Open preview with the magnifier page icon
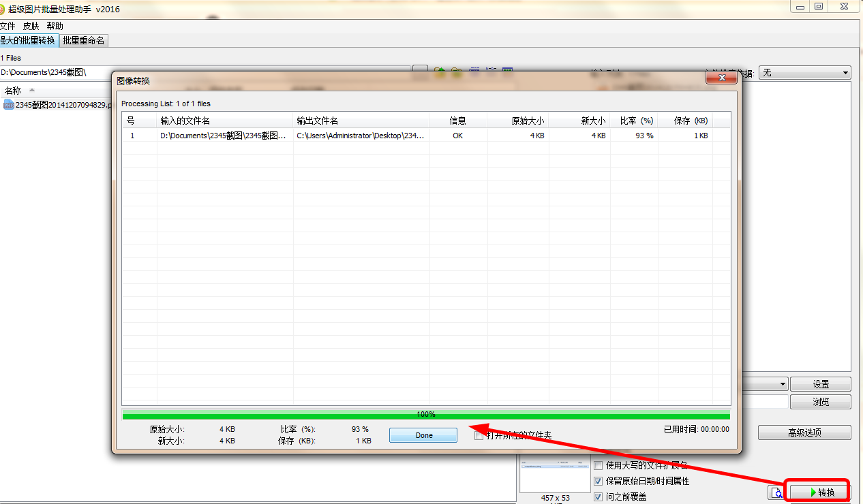The image size is (863, 504). click(x=776, y=492)
